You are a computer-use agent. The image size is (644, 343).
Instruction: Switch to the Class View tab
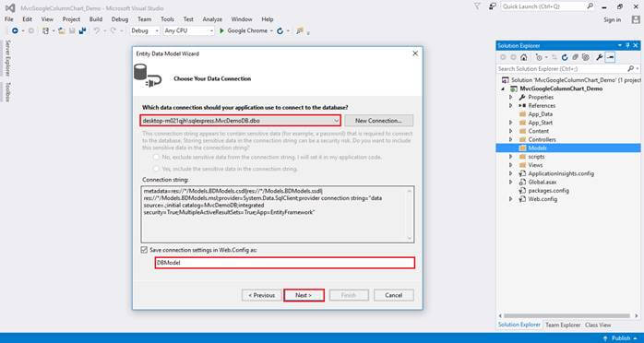point(598,325)
